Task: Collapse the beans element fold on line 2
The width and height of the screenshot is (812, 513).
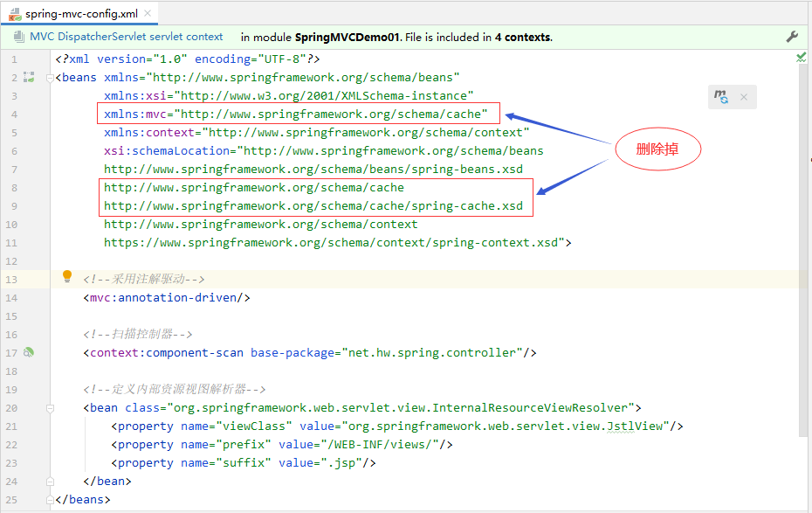Action: [x=49, y=78]
